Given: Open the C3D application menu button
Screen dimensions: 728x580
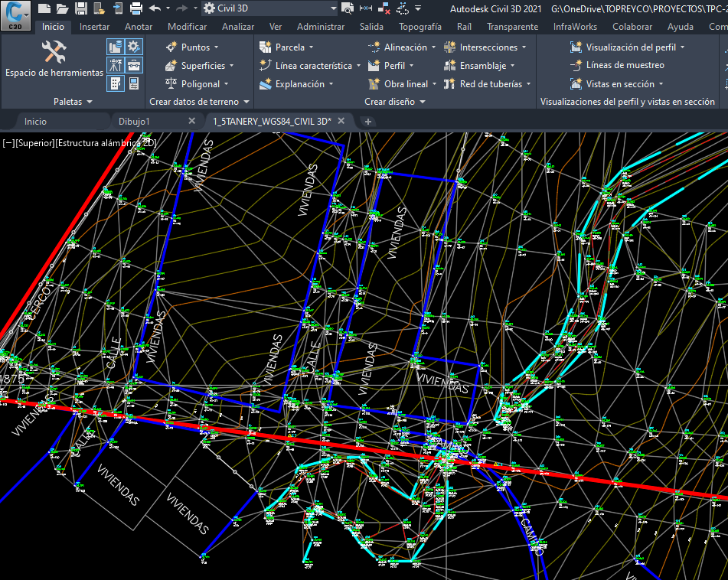Looking at the screenshot, I should [15, 14].
